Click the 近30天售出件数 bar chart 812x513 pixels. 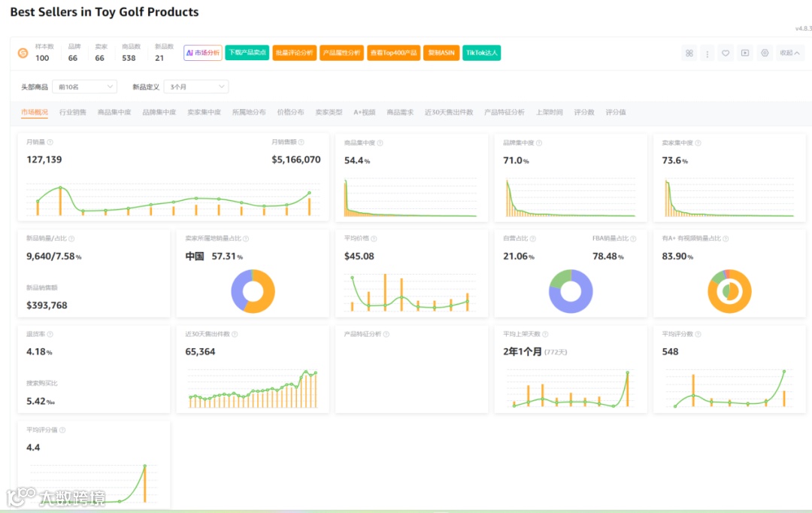tap(253, 389)
